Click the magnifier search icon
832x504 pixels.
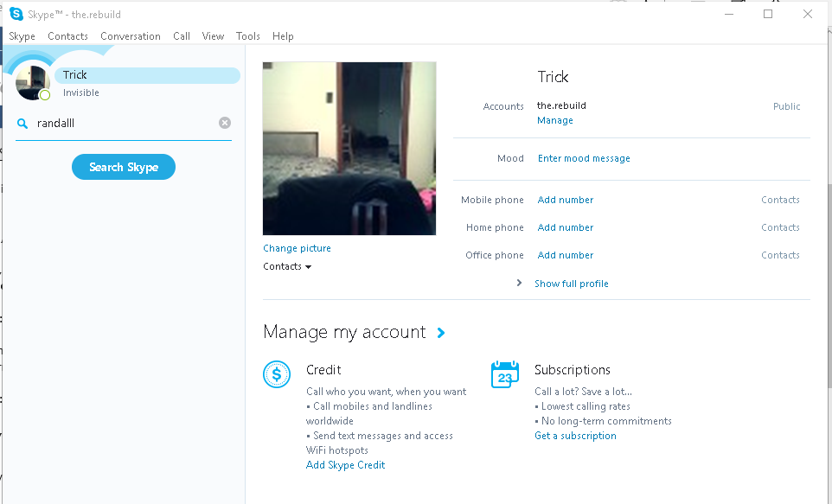click(x=22, y=124)
